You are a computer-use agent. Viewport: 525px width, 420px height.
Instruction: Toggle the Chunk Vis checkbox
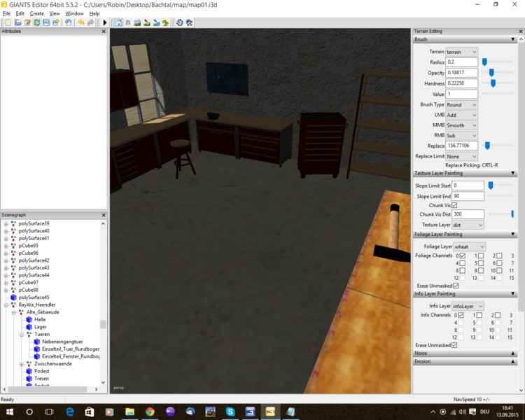[454, 205]
